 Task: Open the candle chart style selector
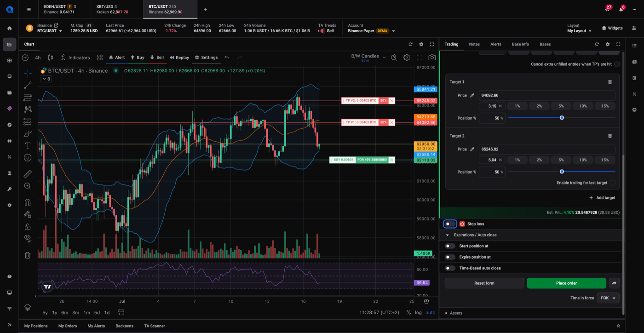coord(51,57)
